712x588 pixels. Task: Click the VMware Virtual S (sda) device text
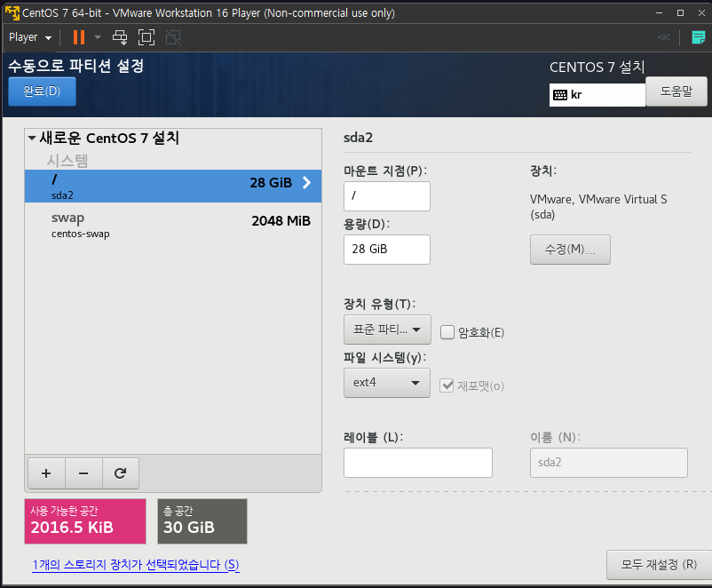[598, 207]
